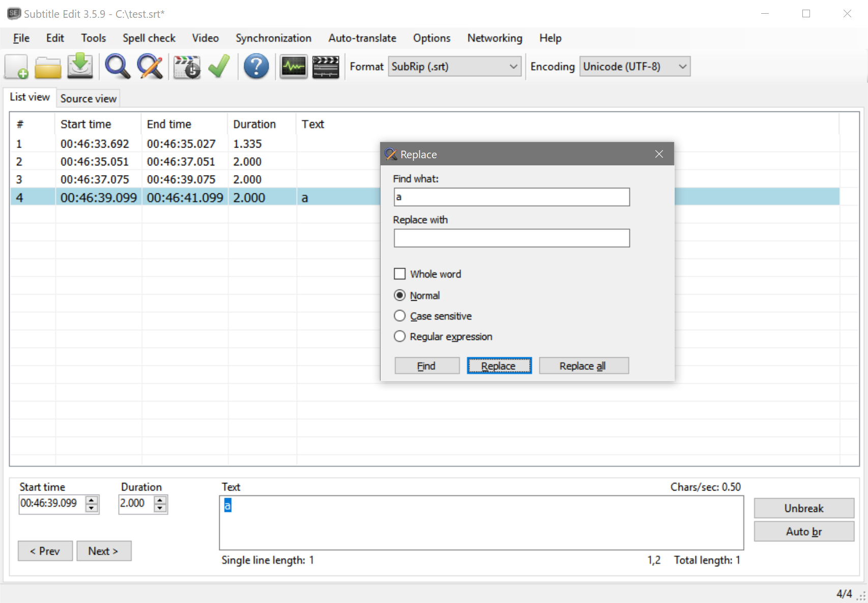Open visual sync with the clock icon

point(187,66)
